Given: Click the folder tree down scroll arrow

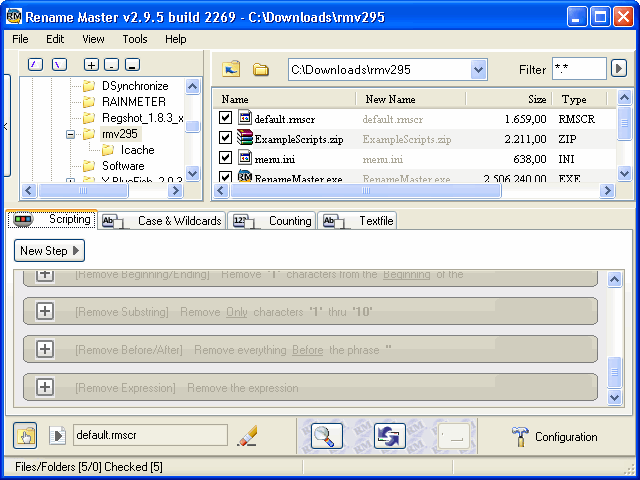Looking at the screenshot, I should [x=193, y=173].
